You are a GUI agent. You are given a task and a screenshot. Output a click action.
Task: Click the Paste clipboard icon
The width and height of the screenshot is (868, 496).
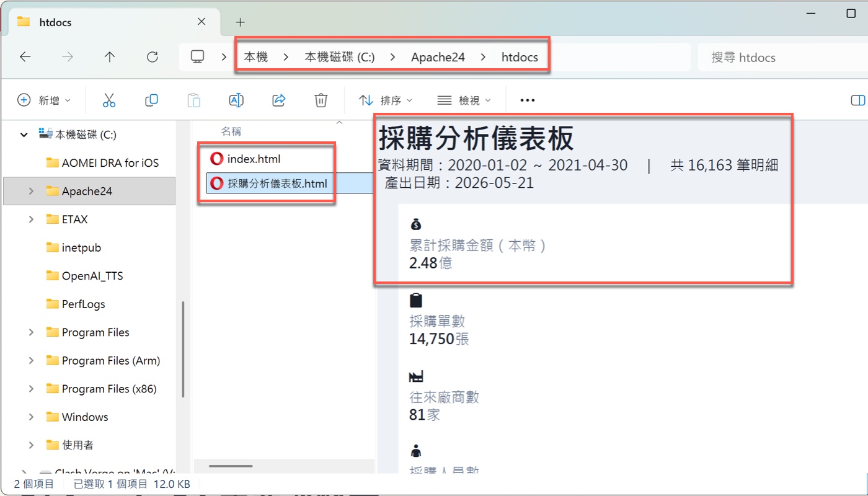tap(194, 100)
